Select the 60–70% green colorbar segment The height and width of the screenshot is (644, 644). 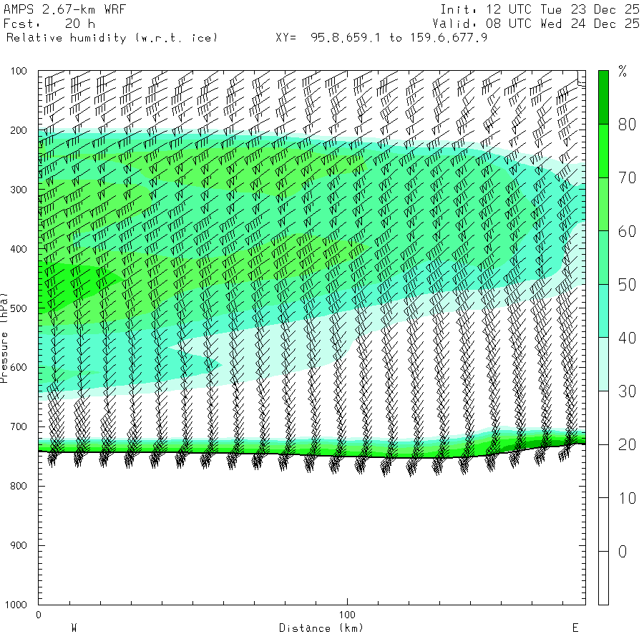[x=603, y=204]
